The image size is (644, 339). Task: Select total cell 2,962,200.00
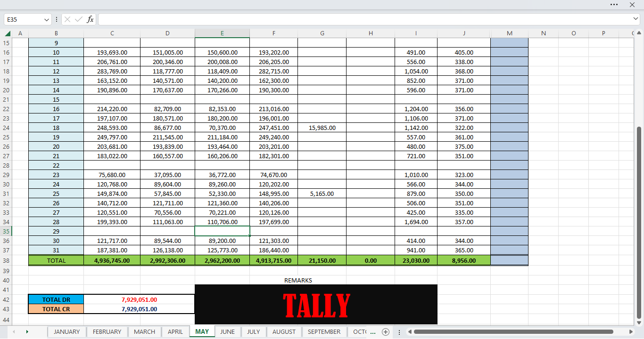pyautogui.click(x=222, y=260)
